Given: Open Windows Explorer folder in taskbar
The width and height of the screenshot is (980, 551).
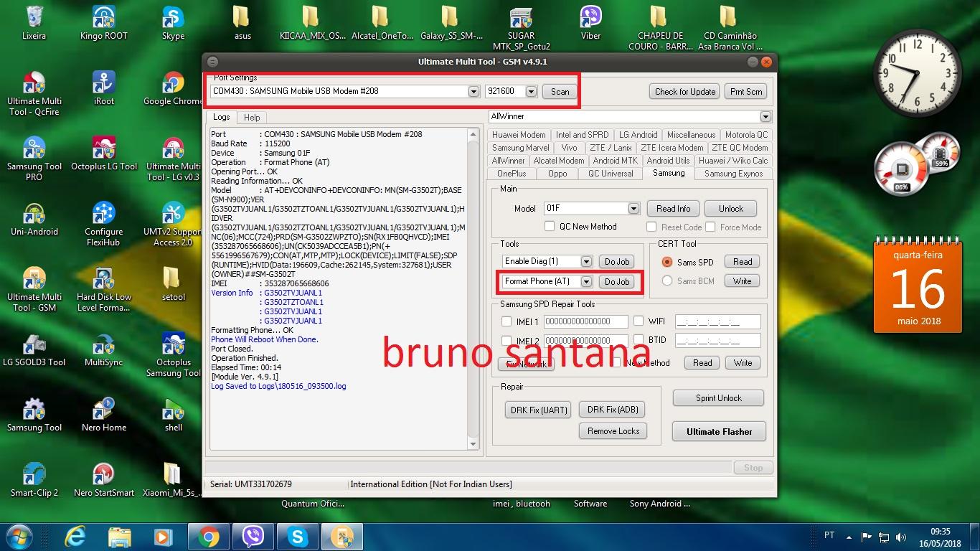Looking at the screenshot, I should 120,537.
